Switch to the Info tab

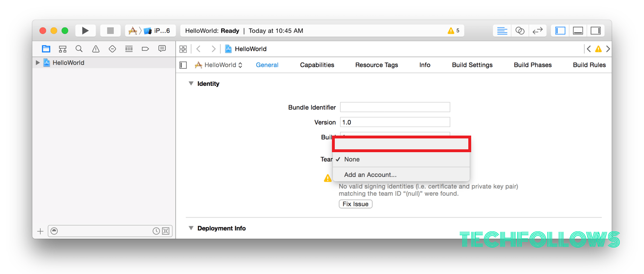click(425, 65)
